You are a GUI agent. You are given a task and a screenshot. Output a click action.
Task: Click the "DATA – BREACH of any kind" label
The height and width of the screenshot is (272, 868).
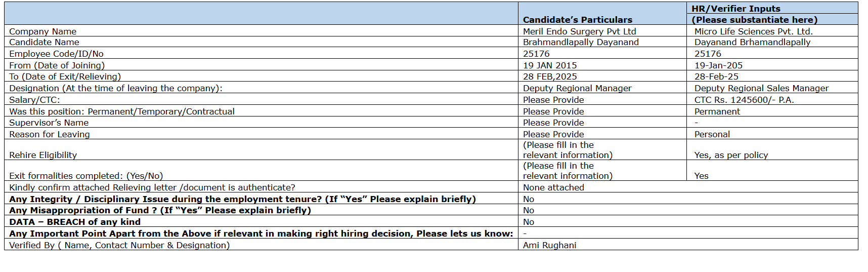pyautogui.click(x=75, y=222)
